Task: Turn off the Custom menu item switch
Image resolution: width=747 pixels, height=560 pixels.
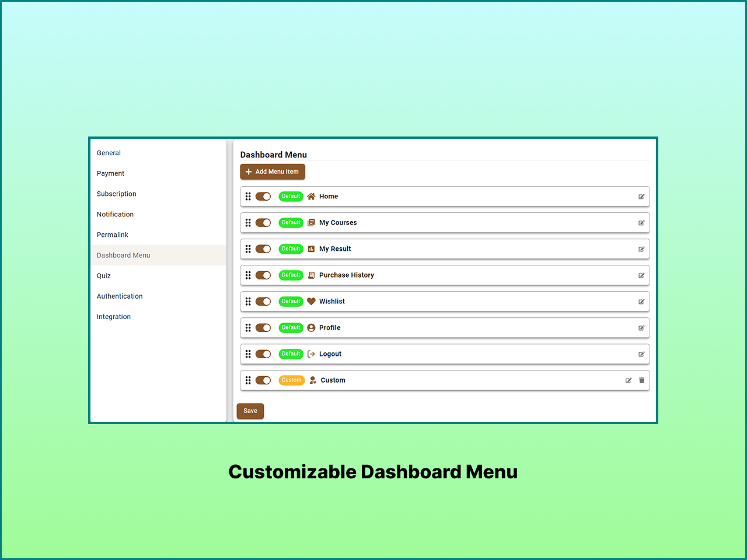Action: click(x=263, y=380)
